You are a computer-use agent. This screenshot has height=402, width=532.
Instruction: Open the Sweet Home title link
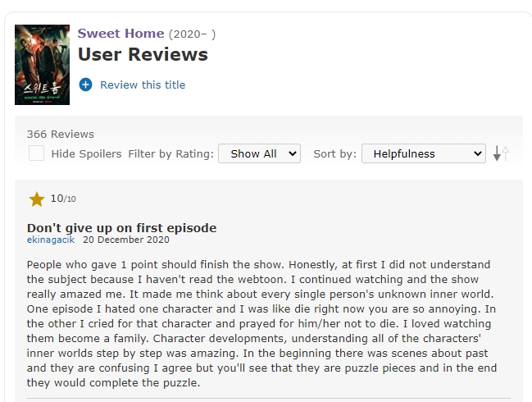click(120, 34)
